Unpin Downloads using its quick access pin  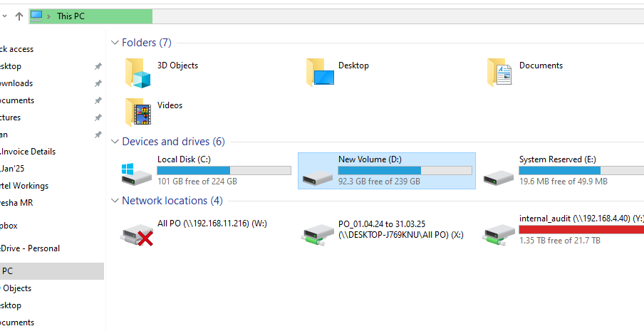[x=98, y=84]
